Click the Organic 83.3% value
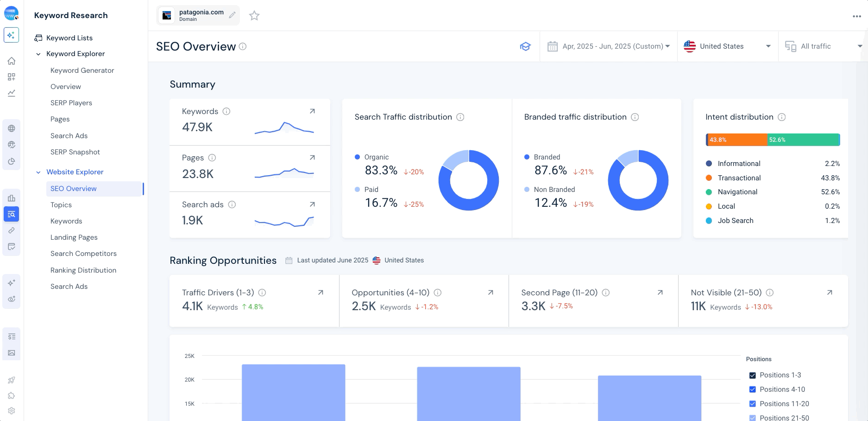Viewport: 868px width, 421px height. (x=381, y=170)
